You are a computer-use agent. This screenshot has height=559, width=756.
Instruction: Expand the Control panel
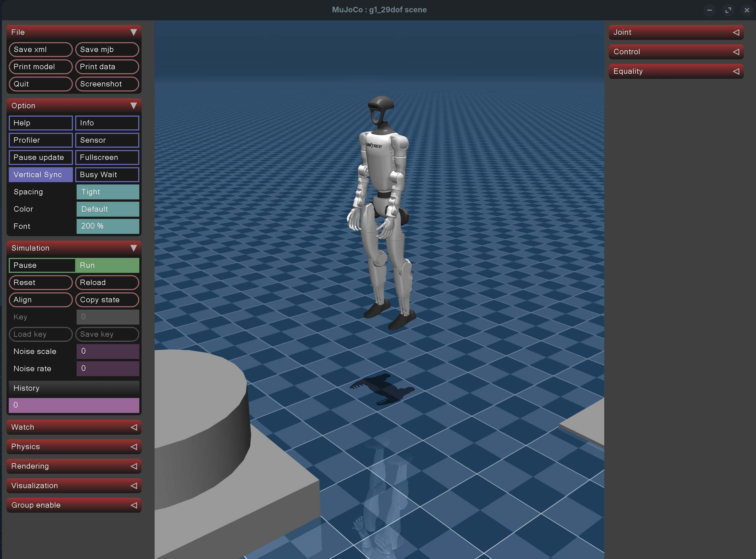point(676,52)
